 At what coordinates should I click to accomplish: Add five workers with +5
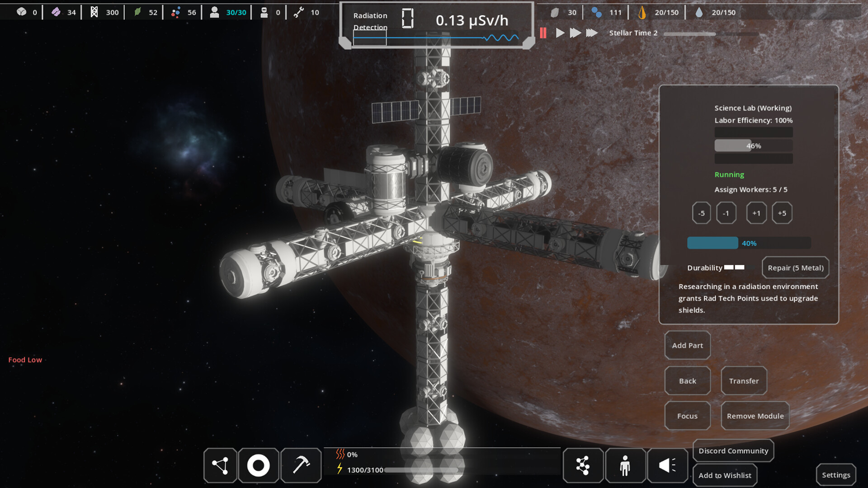point(782,213)
